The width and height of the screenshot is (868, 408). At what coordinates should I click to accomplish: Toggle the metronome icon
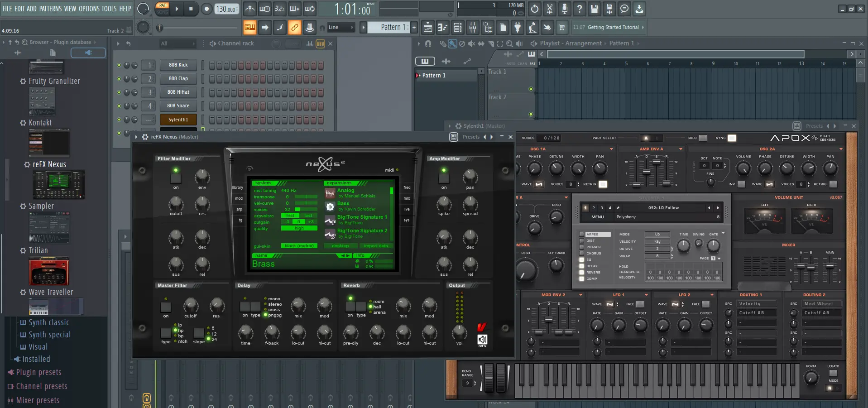249,9
